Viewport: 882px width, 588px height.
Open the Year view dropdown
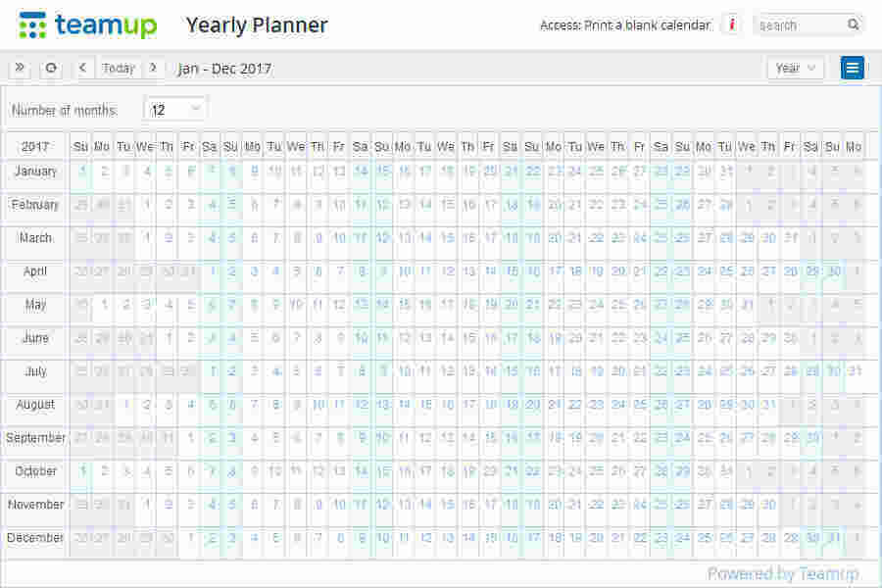(x=795, y=69)
